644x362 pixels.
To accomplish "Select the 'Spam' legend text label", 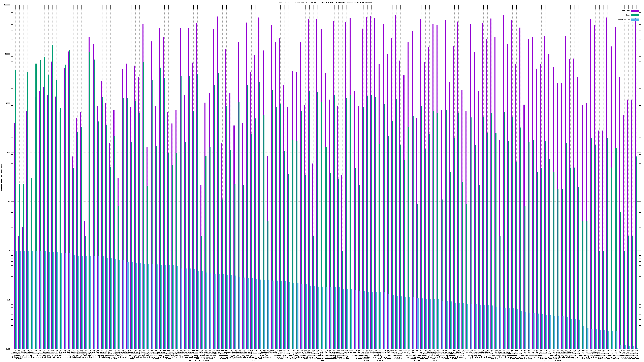I will 628,15.
